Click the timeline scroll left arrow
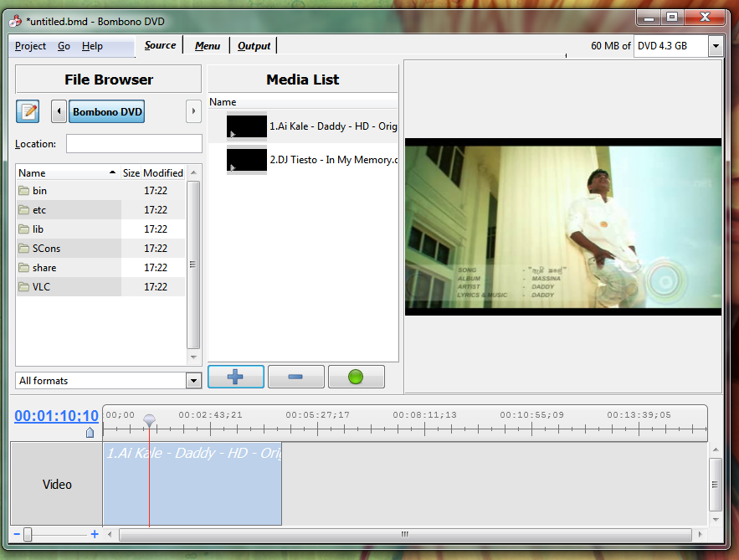Screen dimensions: 739x560 (x=110, y=534)
